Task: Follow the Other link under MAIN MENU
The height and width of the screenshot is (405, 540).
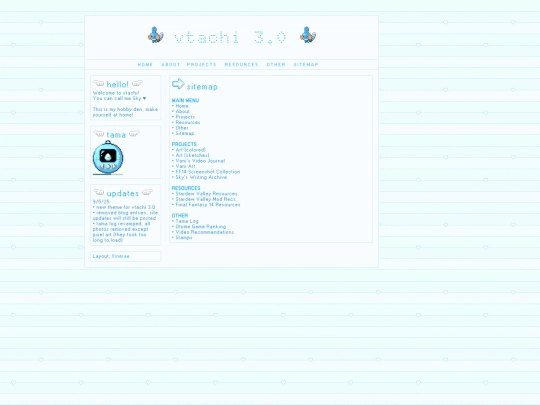Action: point(182,128)
